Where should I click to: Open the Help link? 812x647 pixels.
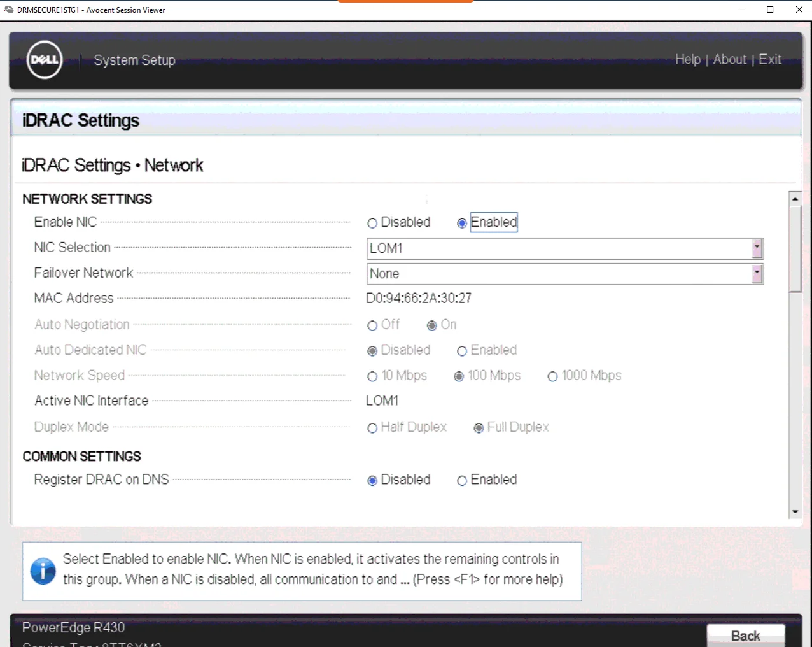tap(688, 59)
